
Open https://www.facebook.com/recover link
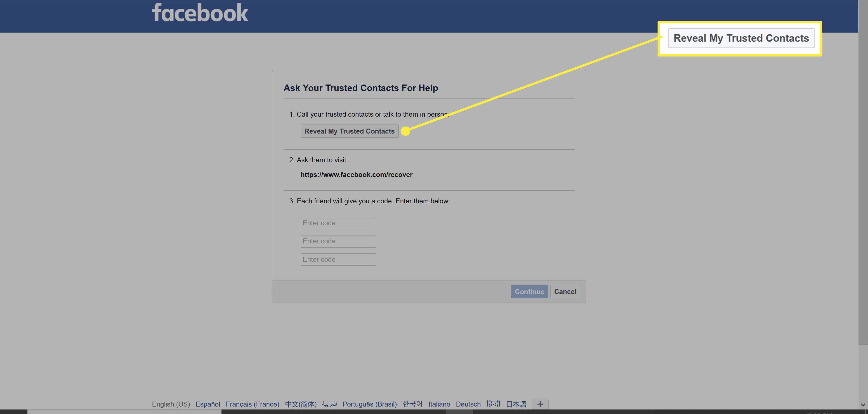pyautogui.click(x=356, y=174)
